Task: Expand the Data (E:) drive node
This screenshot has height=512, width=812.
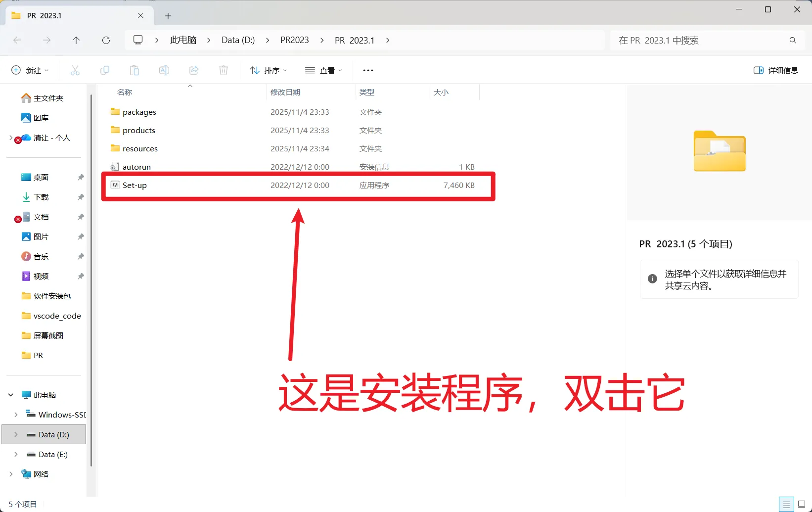Action: coord(16,454)
